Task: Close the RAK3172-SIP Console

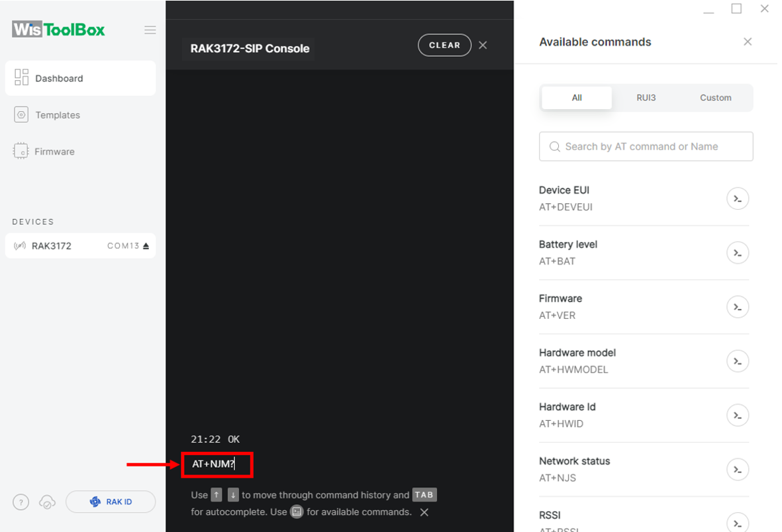Action: coord(483,46)
